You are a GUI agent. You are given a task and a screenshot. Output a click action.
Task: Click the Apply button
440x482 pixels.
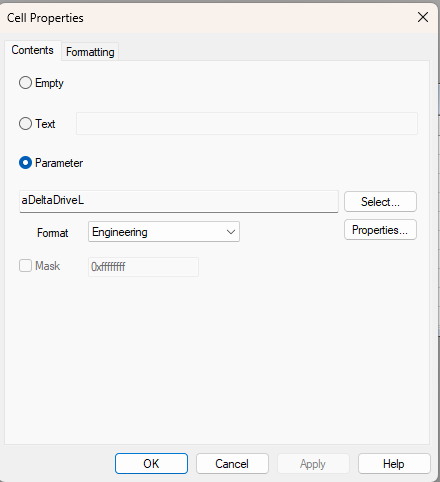pos(313,464)
